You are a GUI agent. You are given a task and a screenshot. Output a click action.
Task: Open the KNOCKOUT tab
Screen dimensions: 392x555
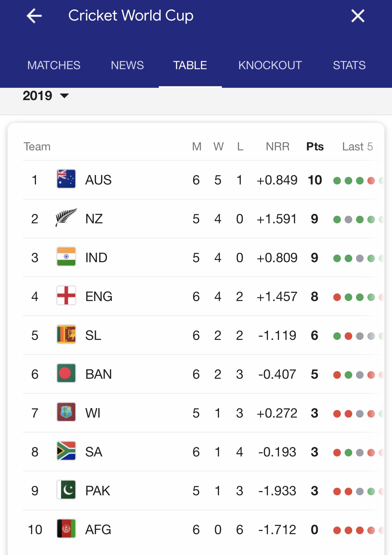click(x=270, y=65)
